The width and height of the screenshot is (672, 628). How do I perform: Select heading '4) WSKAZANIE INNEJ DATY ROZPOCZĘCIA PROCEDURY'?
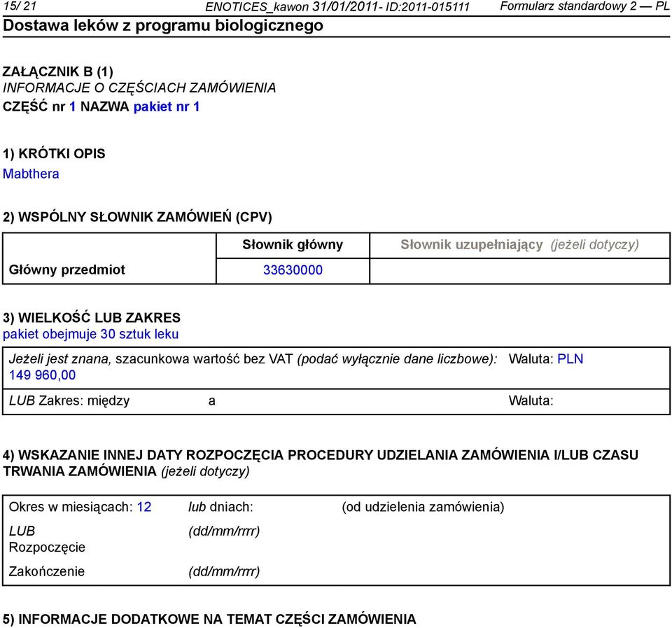coord(321,455)
